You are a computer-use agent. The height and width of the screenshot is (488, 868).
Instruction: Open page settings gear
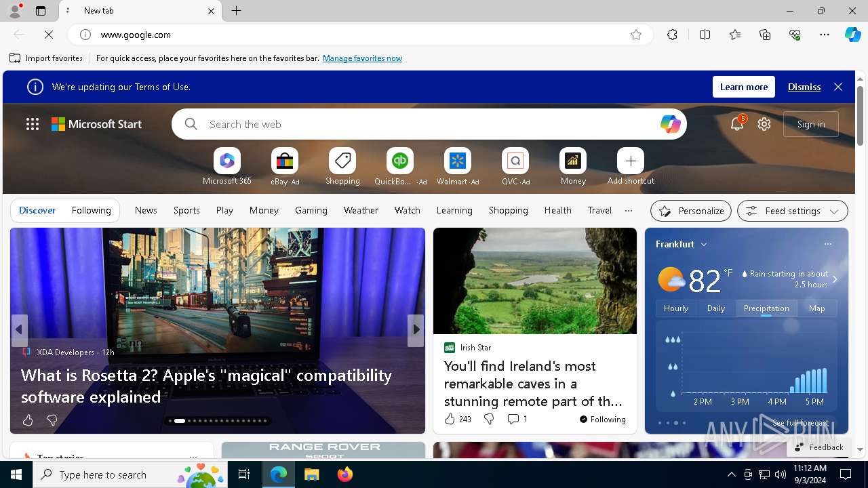(764, 124)
